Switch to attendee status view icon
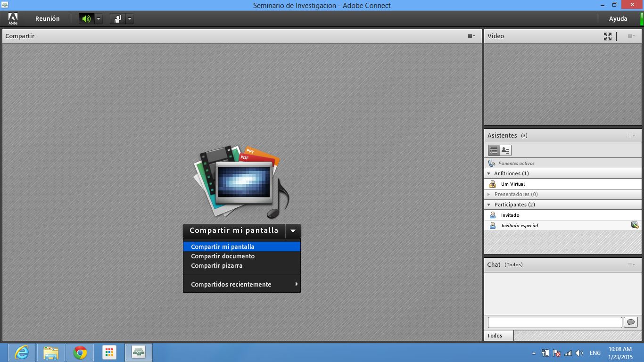The image size is (644, 362). [505, 150]
